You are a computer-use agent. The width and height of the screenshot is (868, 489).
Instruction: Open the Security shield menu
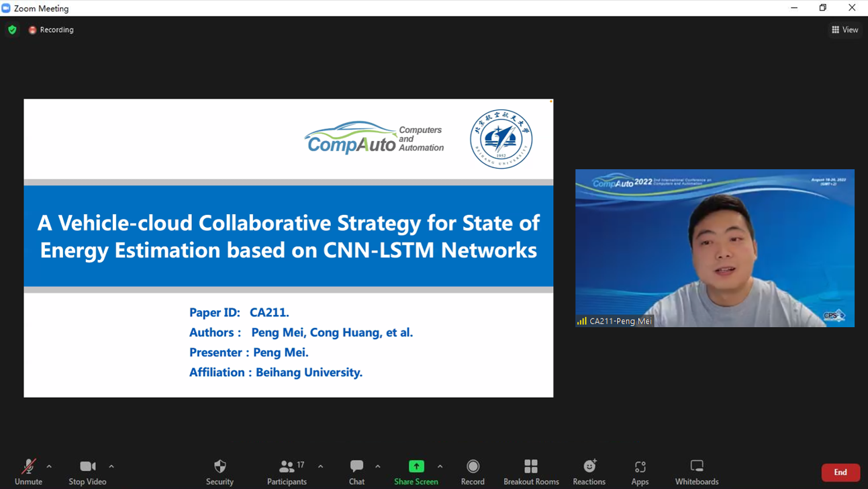click(220, 472)
